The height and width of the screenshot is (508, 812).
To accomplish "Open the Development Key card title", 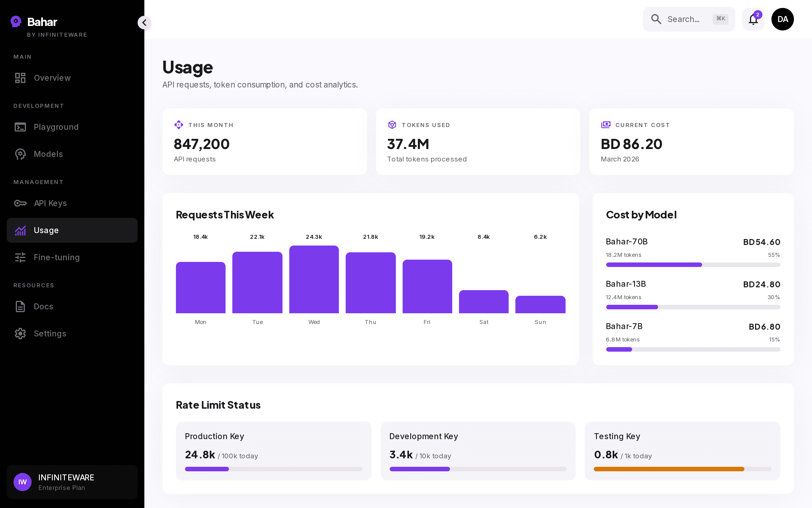I will [423, 436].
